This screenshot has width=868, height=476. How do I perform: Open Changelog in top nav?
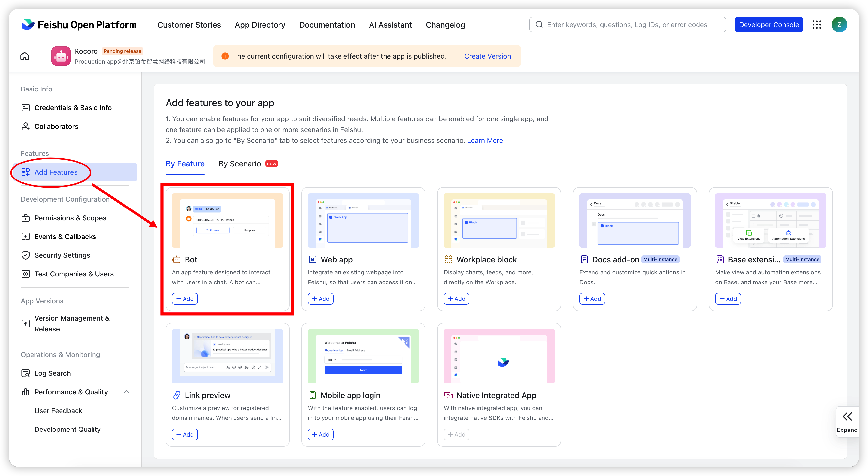pos(445,25)
